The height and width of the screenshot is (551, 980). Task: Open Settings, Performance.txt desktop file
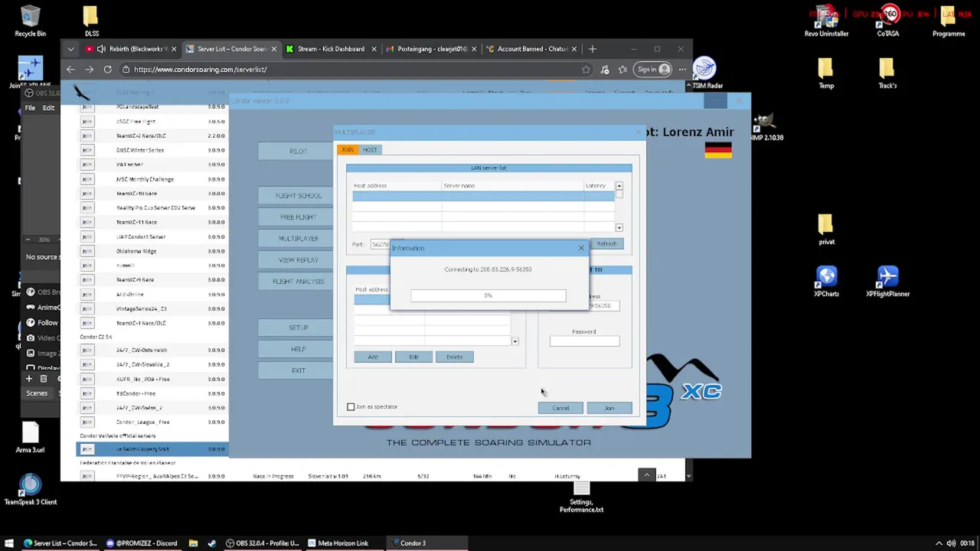point(581,497)
